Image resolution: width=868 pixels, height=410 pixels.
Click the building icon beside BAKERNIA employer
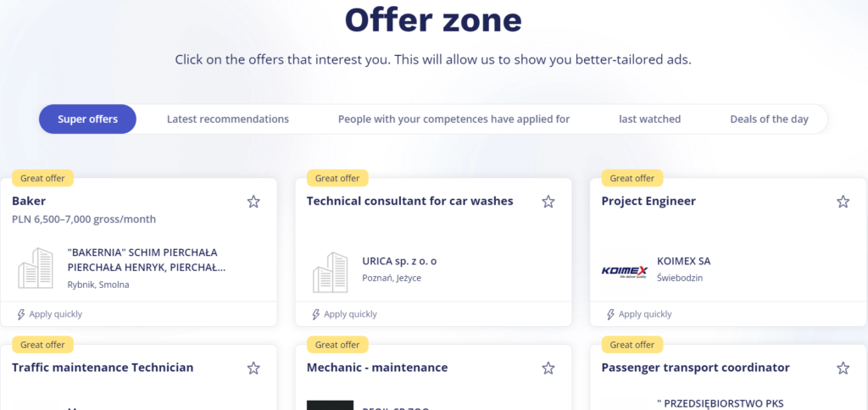click(x=36, y=268)
